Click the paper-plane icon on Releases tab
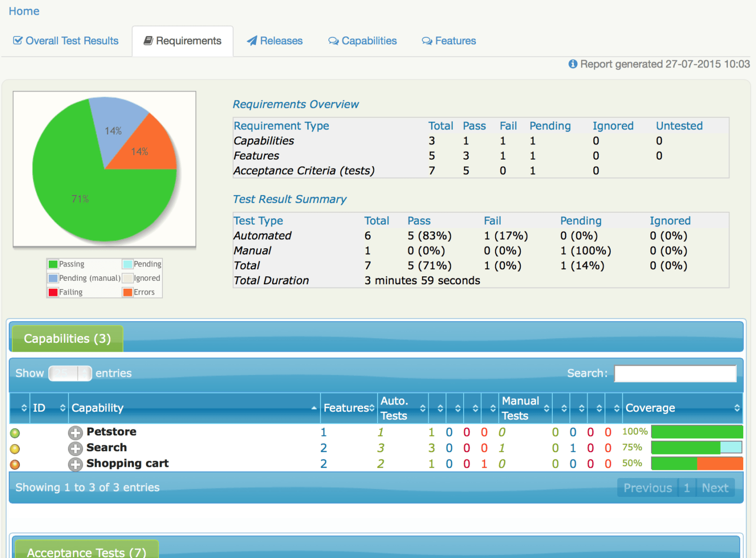Viewport: 756px width, 558px height. pyautogui.click(x=252, y=40)
